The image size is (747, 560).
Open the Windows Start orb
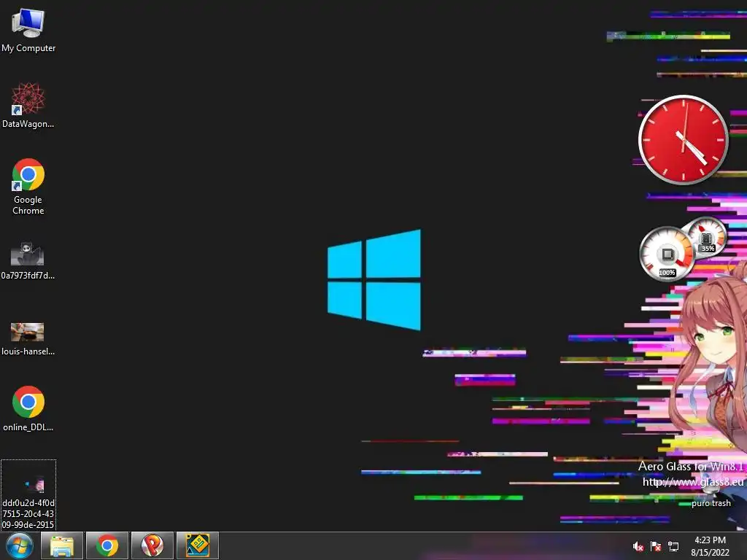19,545
